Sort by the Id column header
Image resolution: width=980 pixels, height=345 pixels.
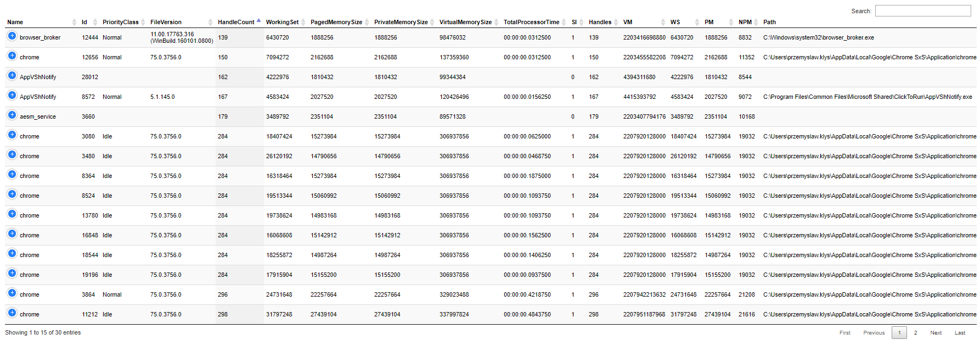[x=85, y=23]
